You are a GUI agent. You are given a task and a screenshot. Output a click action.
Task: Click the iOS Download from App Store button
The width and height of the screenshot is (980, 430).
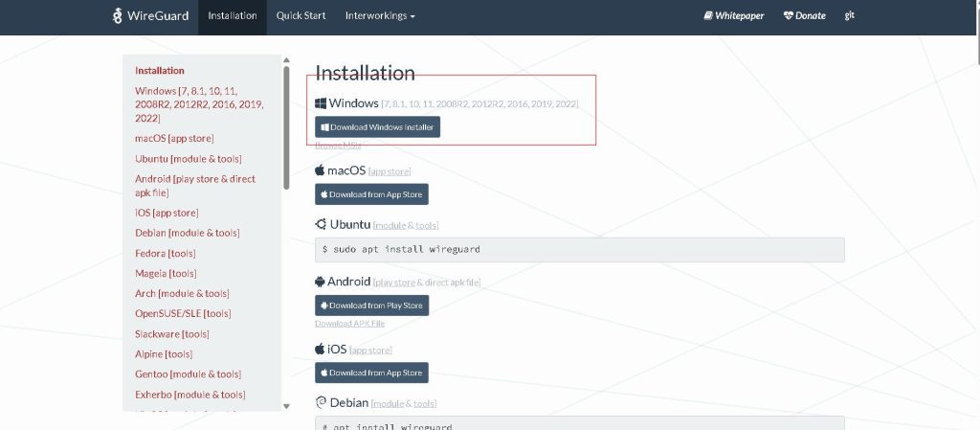(371, 373)
